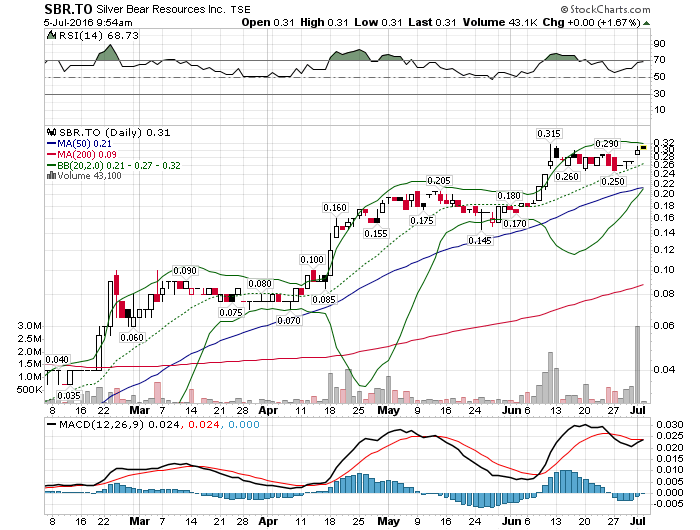Click the 0.315 peak price label
Image resolution: width=700 pixels, height=530 pixels.
click(x=548, y=133)
